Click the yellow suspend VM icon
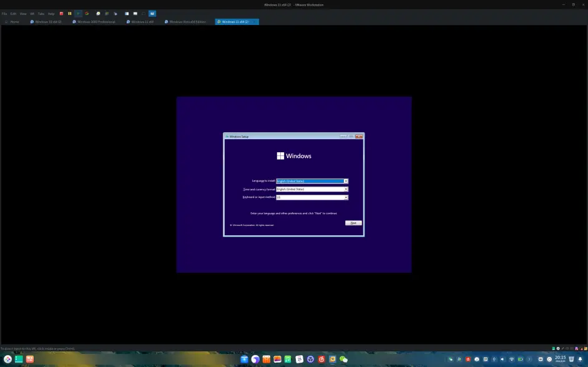The height and width of the screenshot is (367, 588). (x=70, y=14)
